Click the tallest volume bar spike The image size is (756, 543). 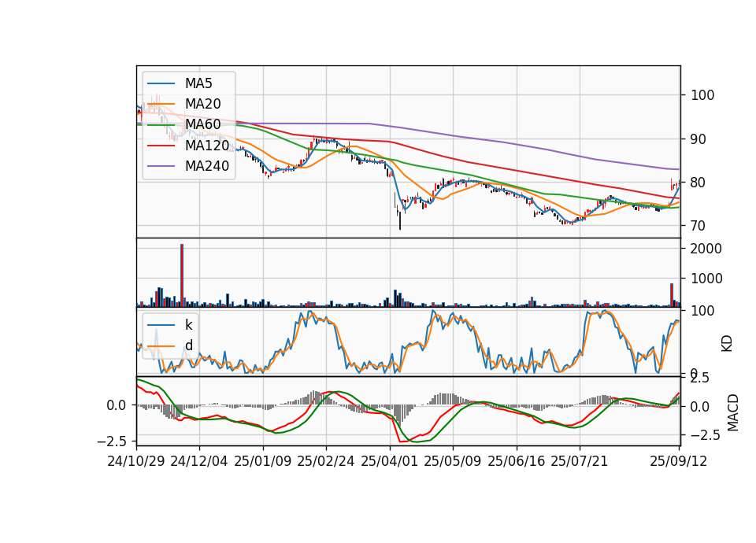(x=182, y=275)
